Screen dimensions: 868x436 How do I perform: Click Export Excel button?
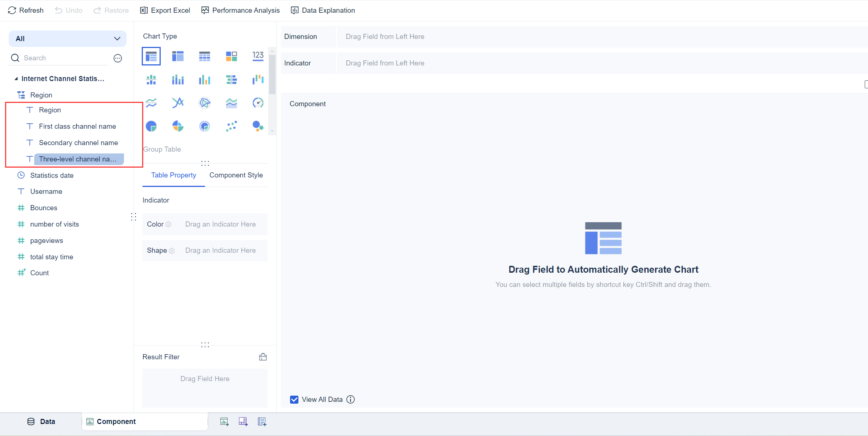click(x=165, y=10)
